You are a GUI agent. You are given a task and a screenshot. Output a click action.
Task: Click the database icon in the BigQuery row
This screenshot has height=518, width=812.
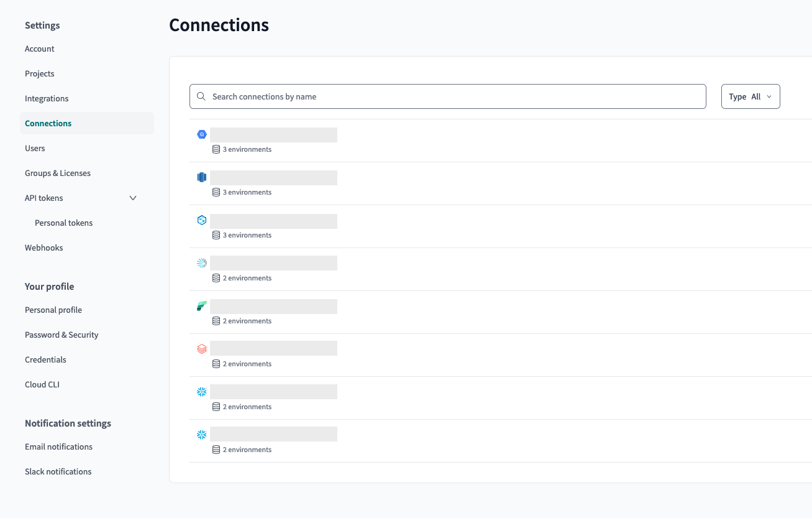coord(216,149)
